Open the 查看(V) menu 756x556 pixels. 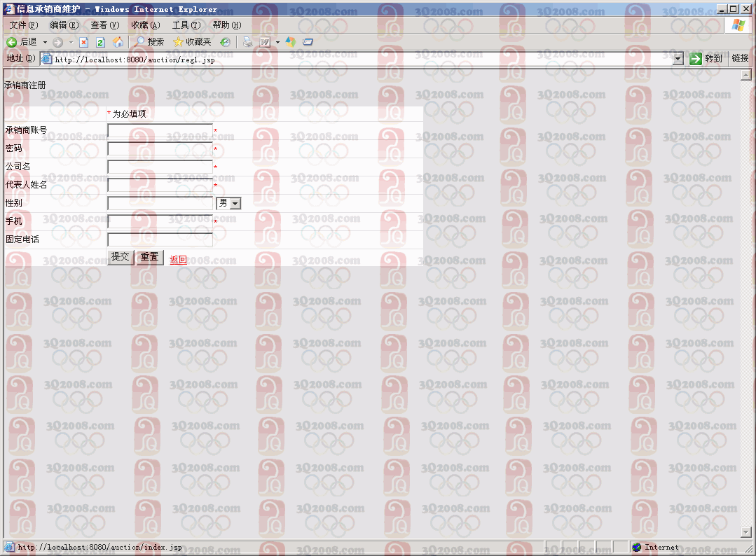104,25
